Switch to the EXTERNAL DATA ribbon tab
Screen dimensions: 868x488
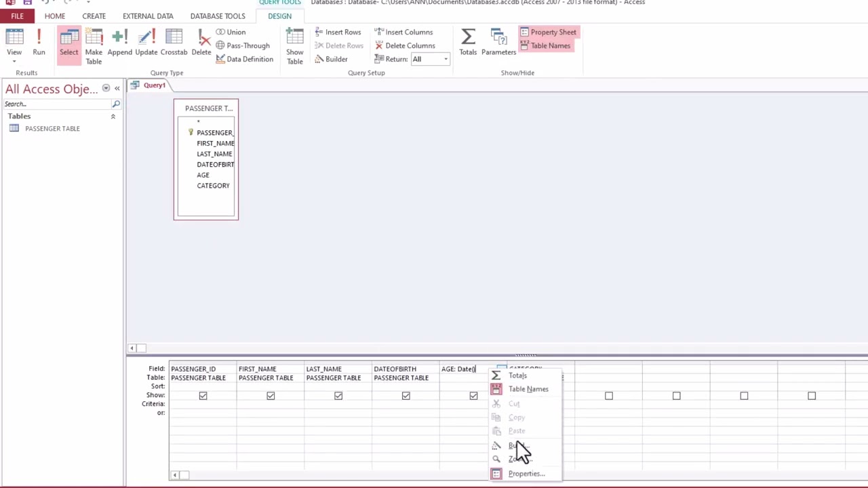coord(148,16)
